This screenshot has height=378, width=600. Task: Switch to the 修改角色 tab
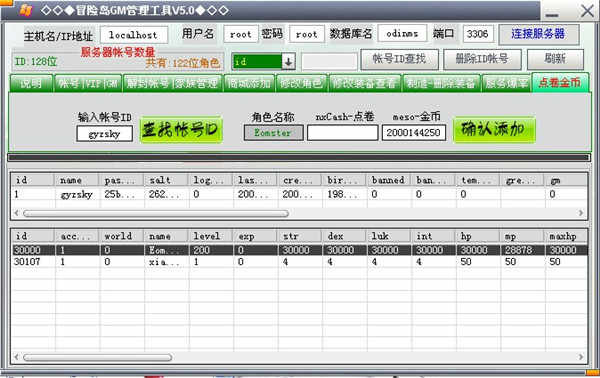tap(302, 83)
